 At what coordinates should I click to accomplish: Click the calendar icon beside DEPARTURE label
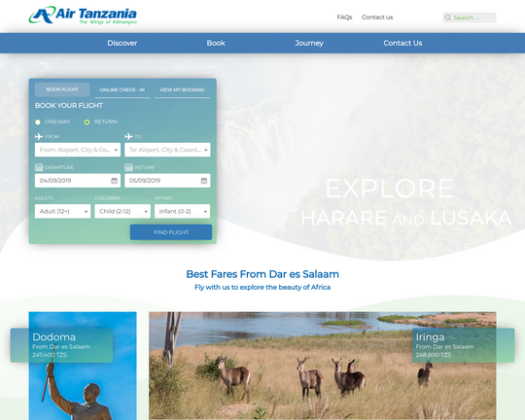[x=39, y=167]
